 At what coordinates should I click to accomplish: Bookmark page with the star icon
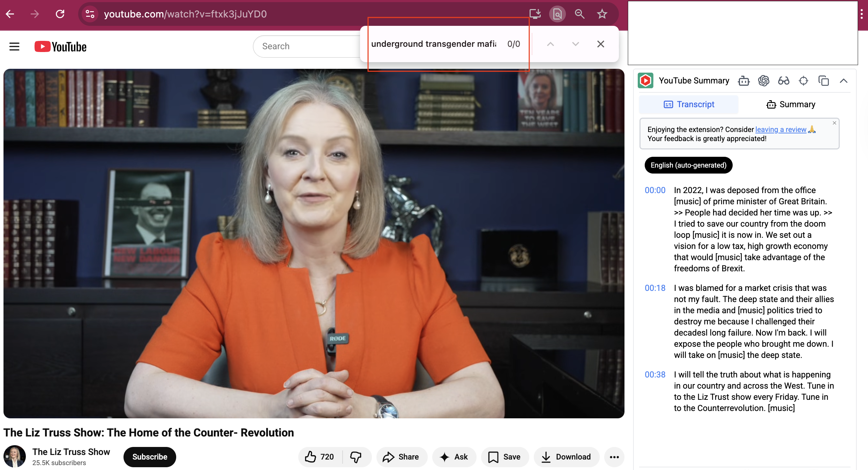coord(602,14)
